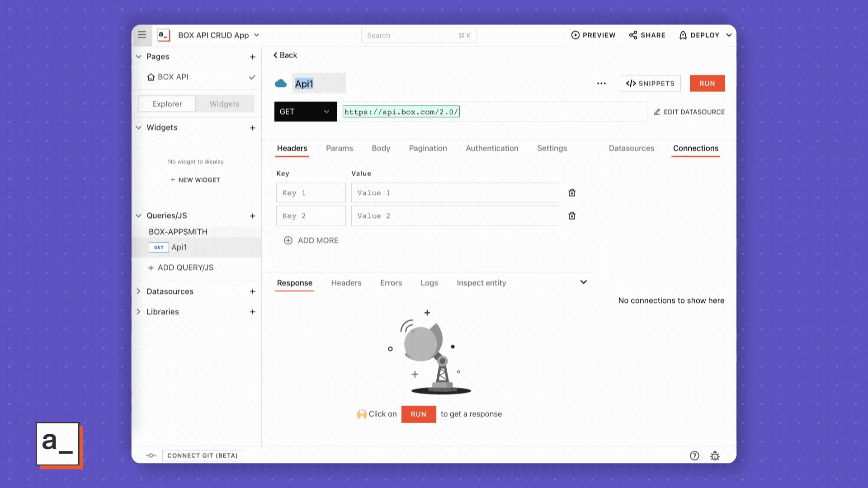
Task: Switch to Connections side tab
Action: [x=695, y=148]
